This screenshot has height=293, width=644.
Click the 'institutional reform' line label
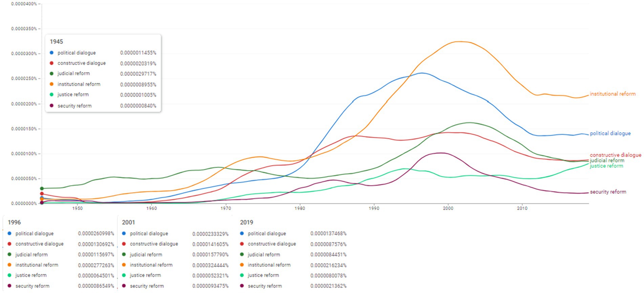(613, 94)
